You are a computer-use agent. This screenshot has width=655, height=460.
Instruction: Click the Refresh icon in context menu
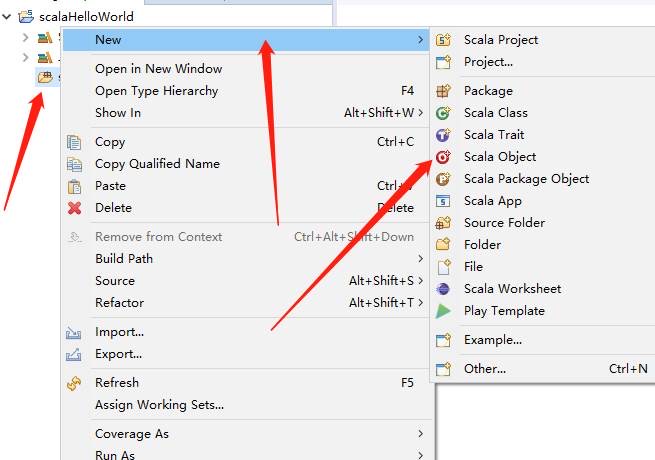74,383
